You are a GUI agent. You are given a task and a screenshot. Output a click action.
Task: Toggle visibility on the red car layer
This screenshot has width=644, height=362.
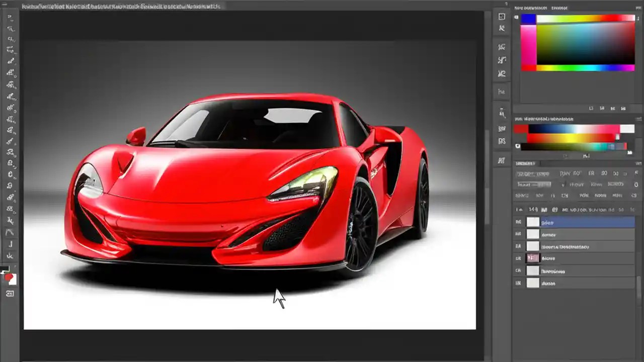[x=518, y=258]
